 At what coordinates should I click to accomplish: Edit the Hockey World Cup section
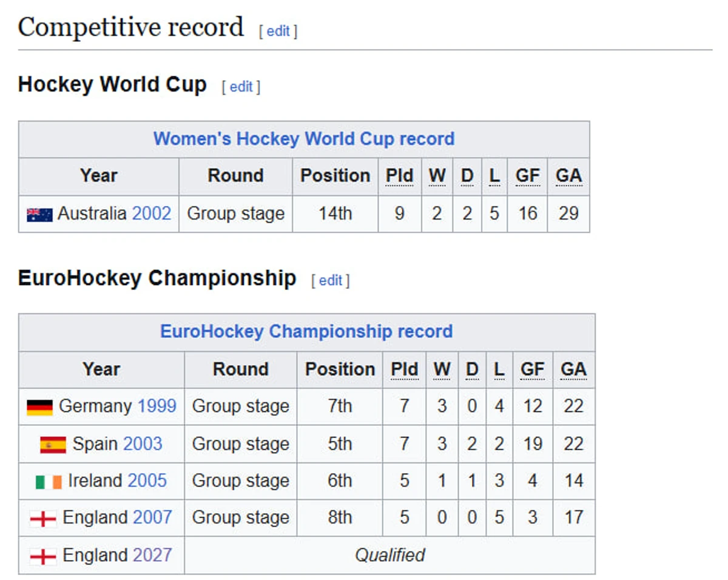241,87
